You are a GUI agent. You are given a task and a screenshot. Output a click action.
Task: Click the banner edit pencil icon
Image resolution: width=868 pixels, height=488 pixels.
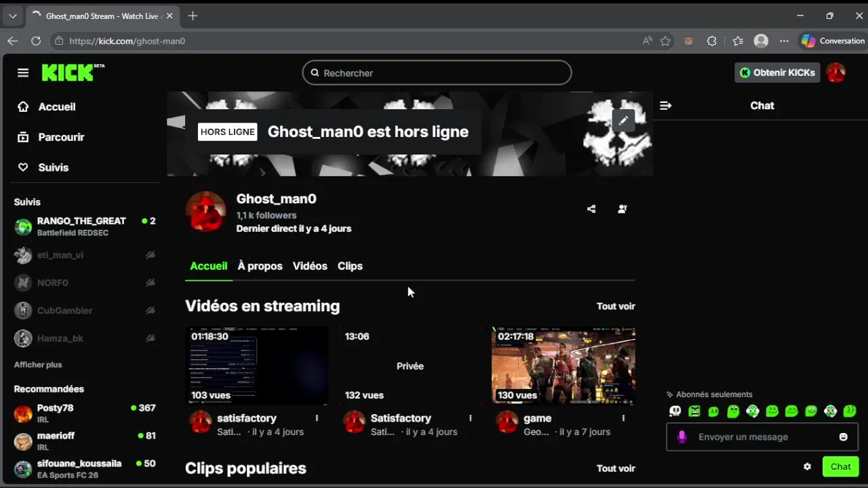623,121
